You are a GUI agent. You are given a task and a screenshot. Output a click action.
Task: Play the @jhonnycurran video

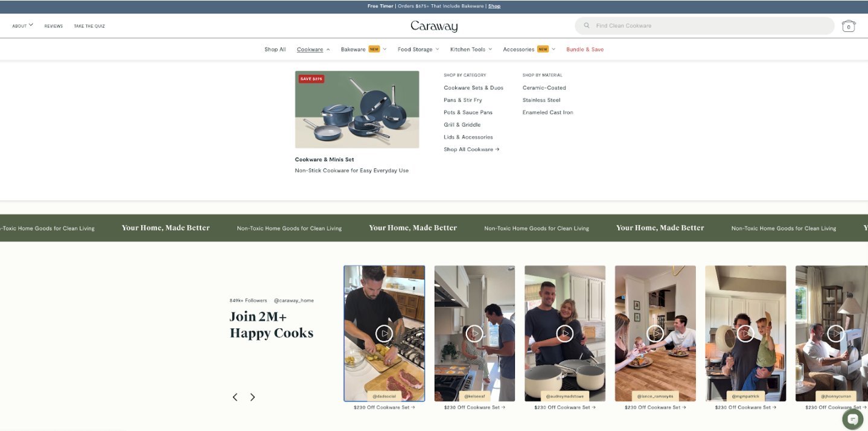point(835,333)
